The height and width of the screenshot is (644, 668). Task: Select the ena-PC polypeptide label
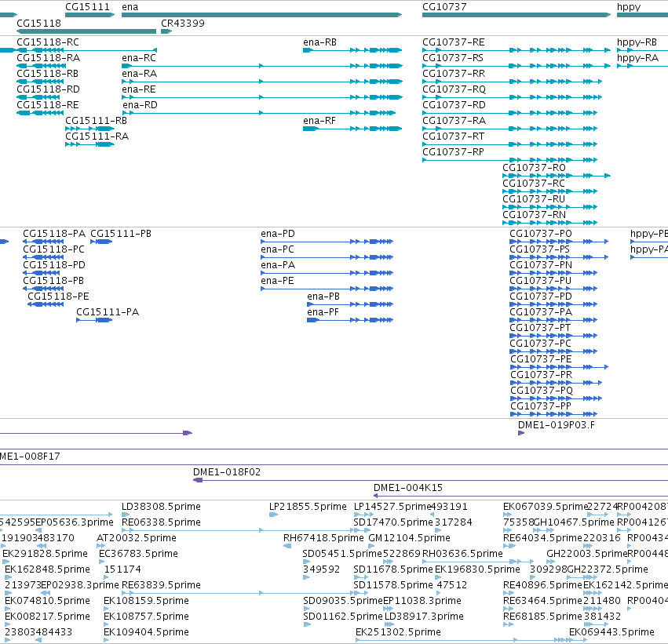[x=277, y=249]
